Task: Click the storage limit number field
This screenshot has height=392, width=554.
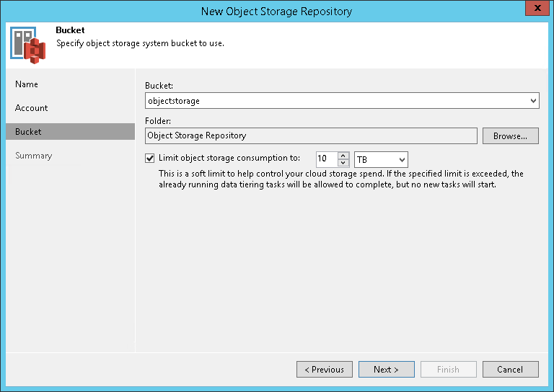Action: (x=327, y=159)
